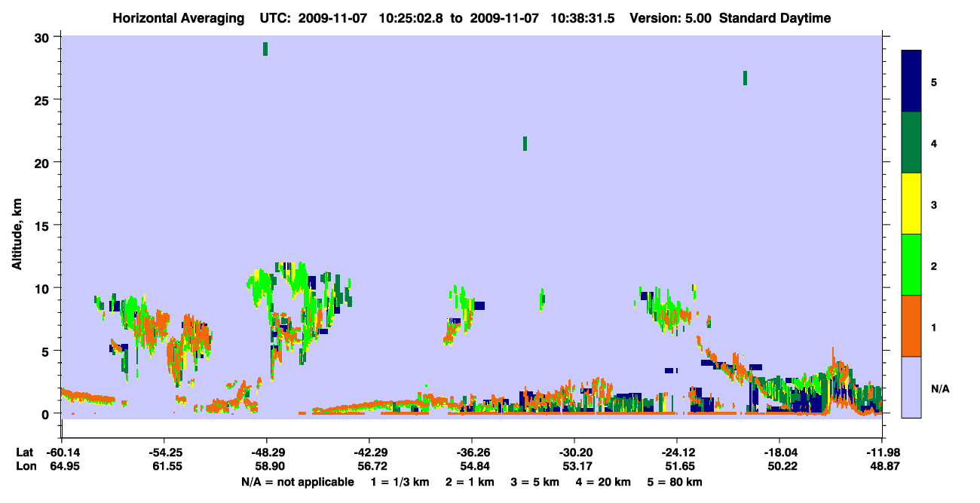
Task: Click the bright green colorbar segment labeled 2
Action: pyautogui.click(x=911, y=265)
